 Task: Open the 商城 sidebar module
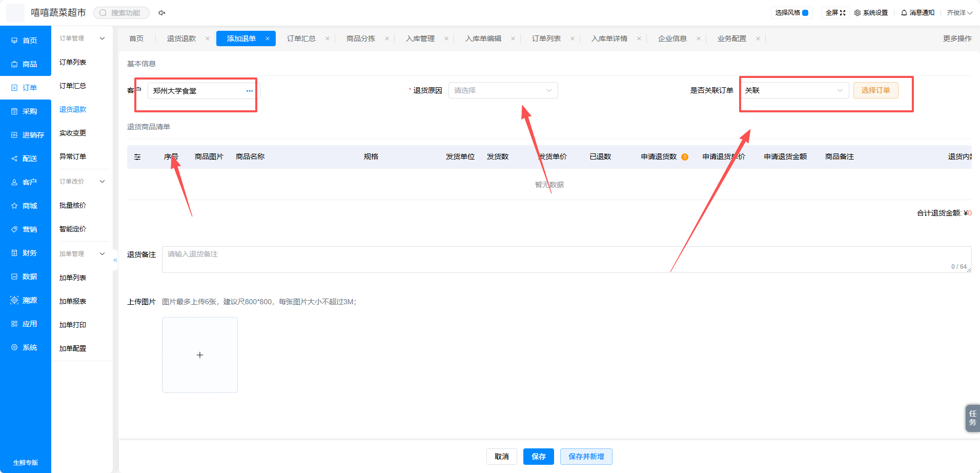point(25,206)
